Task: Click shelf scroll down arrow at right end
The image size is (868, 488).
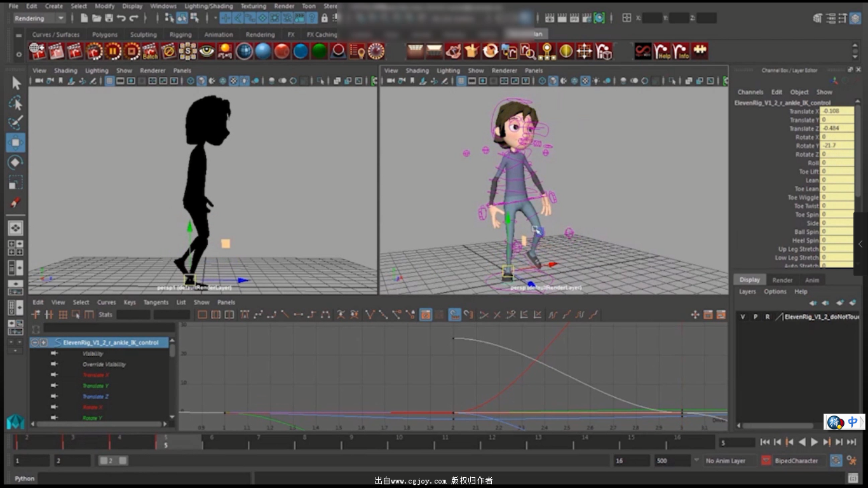Action: [x=856, y=57]
